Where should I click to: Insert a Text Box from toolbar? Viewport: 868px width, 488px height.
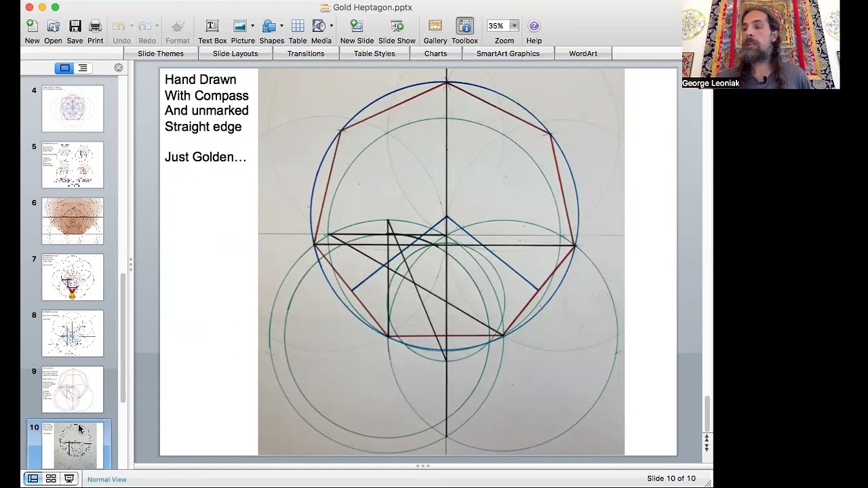pyautogui.click(x=212, y=26)
